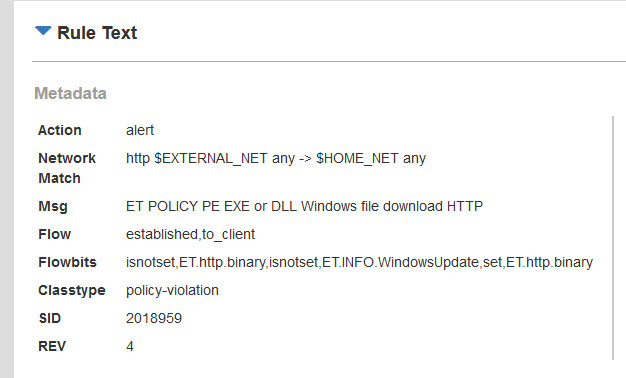Click the Action field label
This screenshot has width=626, height=378.
click(x=59, y=130)
